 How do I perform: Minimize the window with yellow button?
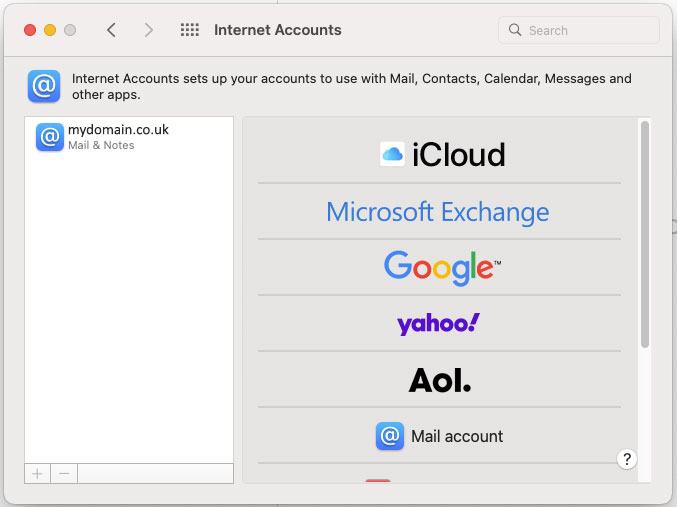50,30
